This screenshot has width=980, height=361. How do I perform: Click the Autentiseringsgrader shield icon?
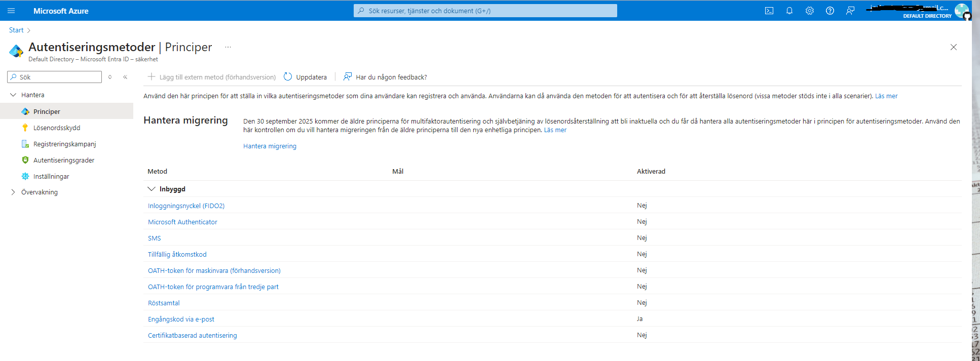(x=25, y=160)
